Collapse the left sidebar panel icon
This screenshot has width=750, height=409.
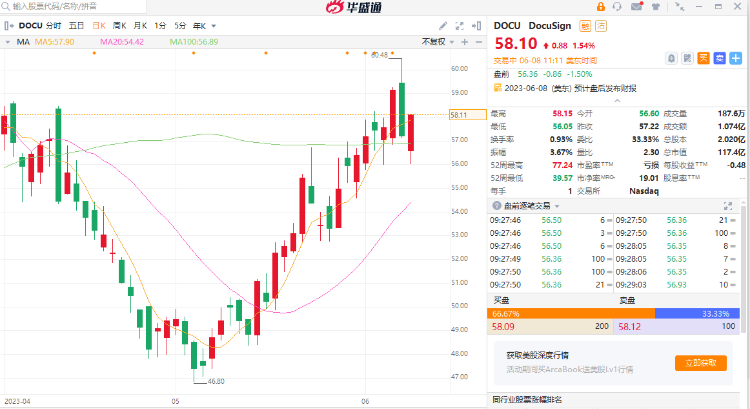pos(9,26)
